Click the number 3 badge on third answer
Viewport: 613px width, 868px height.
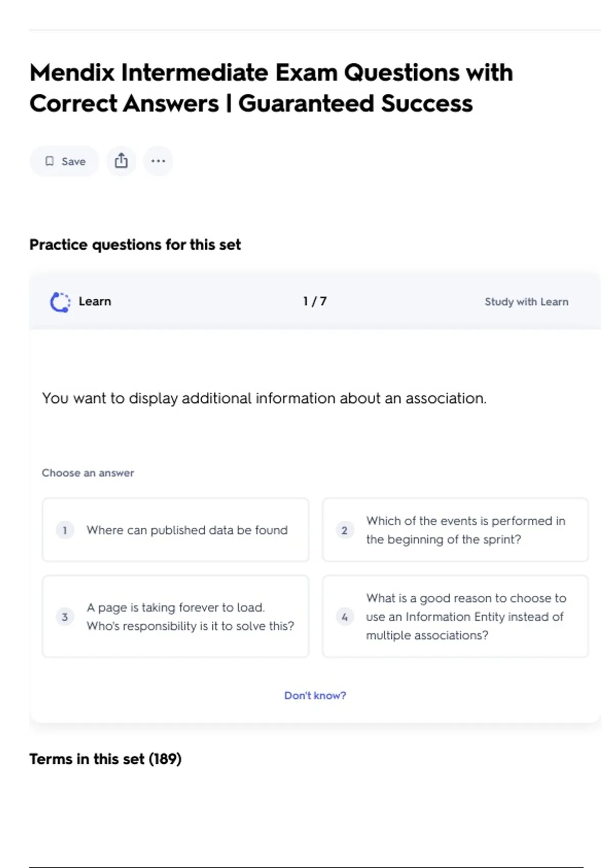(x=65, y=617)
